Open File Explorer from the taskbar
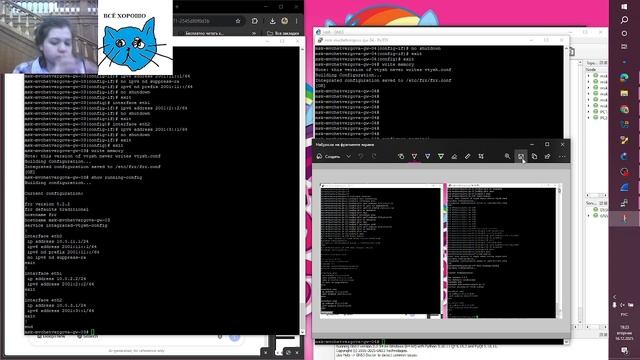 624,93
